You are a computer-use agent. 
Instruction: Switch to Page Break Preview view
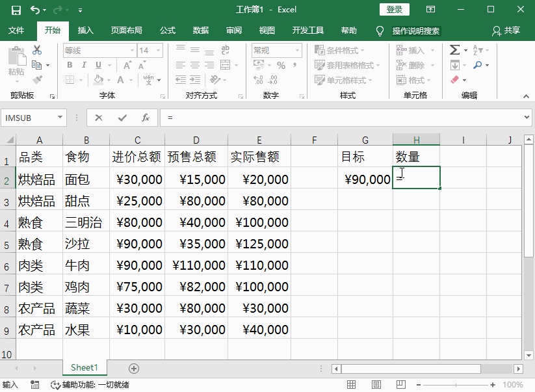[402, 385]
